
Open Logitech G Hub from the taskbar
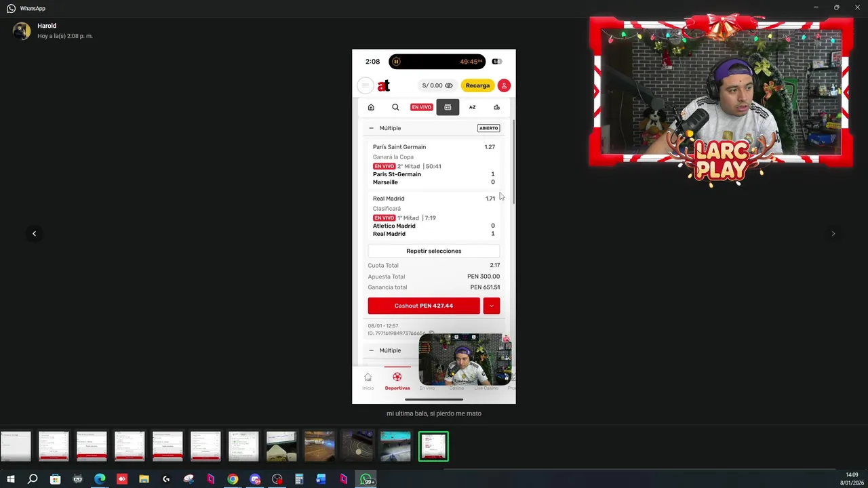[166, 479]
